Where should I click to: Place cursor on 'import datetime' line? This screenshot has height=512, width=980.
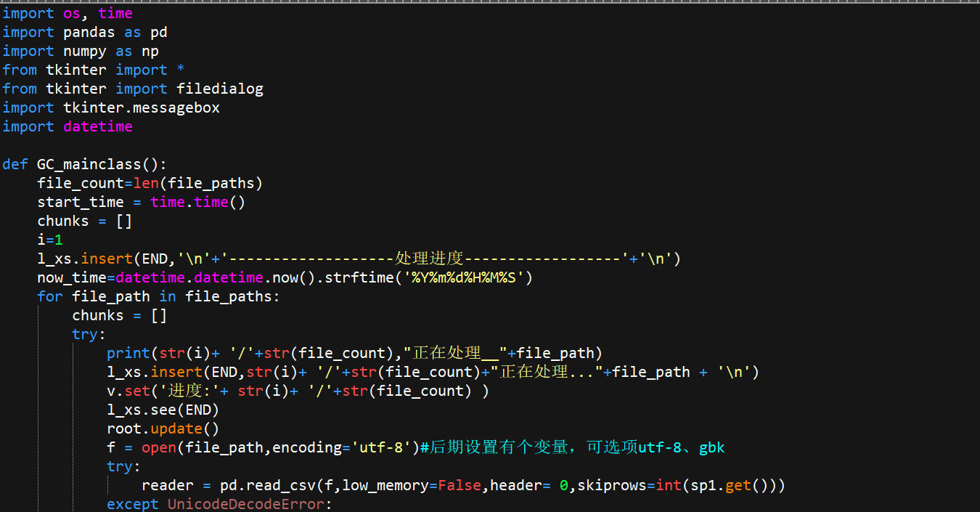pyautogui.click(x=68, y=126)
